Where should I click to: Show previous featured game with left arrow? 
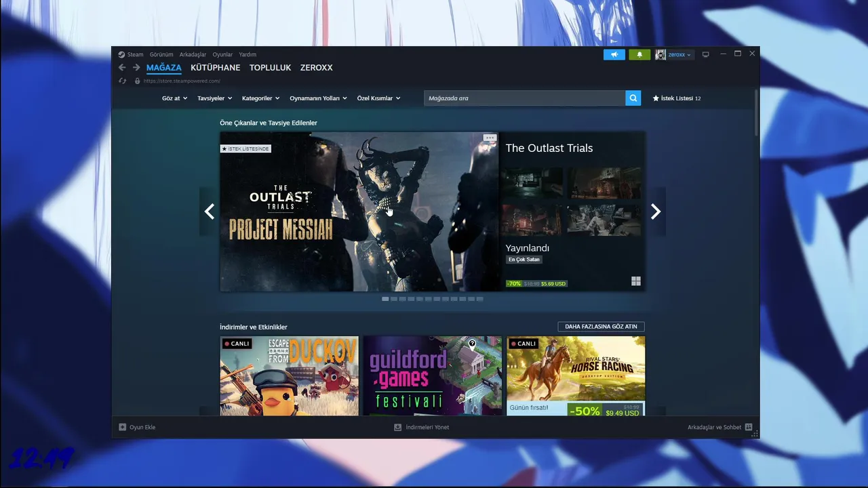(x=209, y=211)
